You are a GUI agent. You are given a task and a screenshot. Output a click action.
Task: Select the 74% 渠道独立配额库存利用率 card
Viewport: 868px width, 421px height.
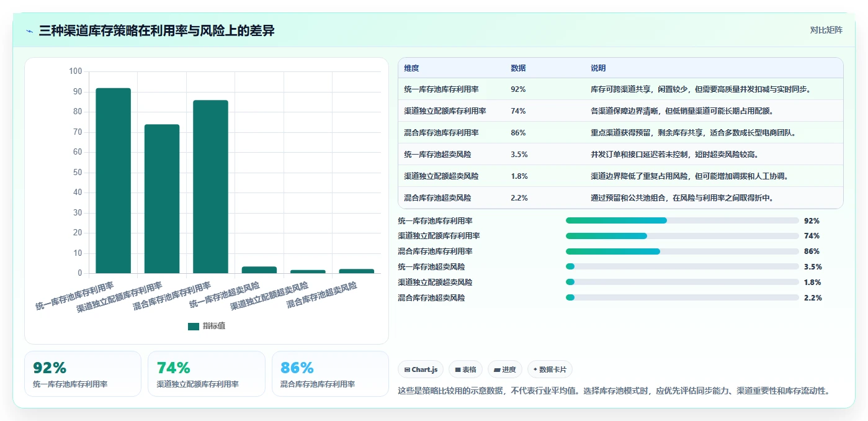coord(207,374)
